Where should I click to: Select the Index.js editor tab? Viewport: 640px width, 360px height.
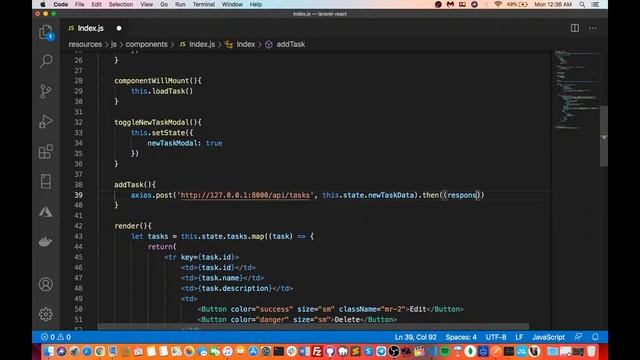pyautogui.click(x=95, y=28)
